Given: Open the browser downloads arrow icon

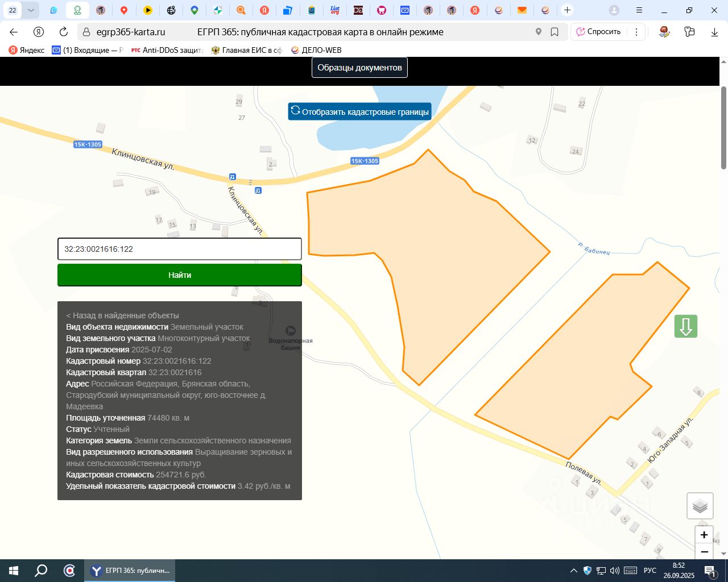Looking at the screenshot, I should pos(715,32).
